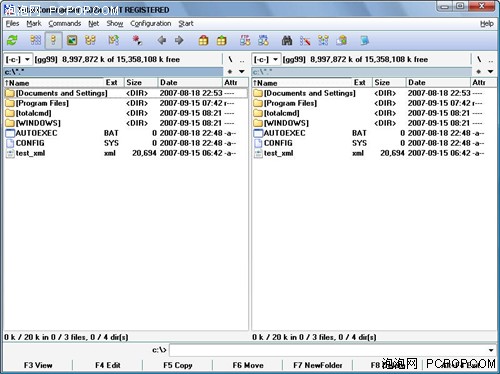Go to the parent directory in the right panel
500x374 pixels.
click(x=490, y=60)
